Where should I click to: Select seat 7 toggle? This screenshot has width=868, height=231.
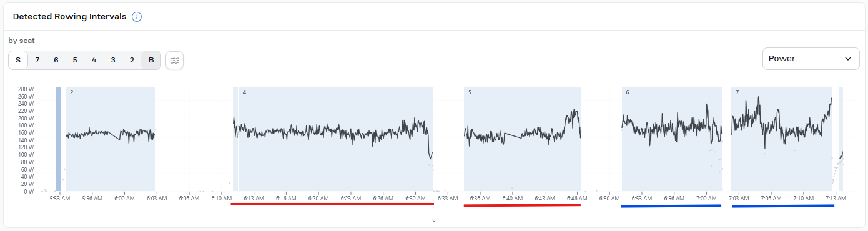[x=37, y=61]
